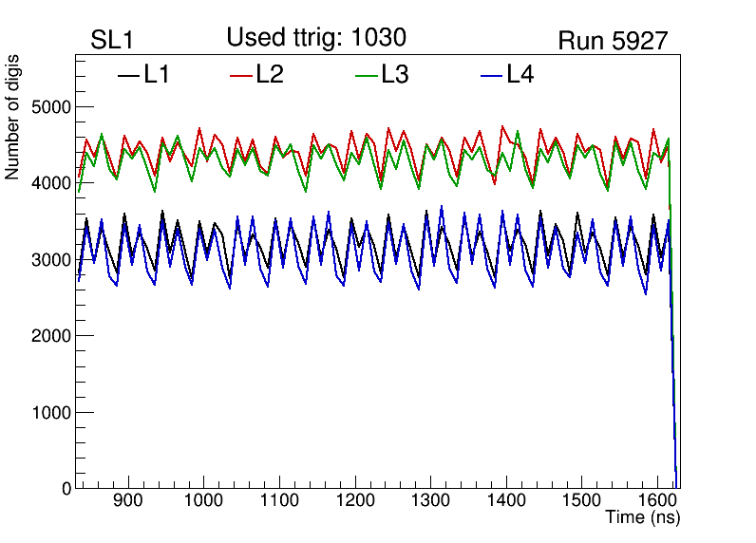Click the green L3 legend line sample
Image resolution: width=756 pixels, height=543 pixels.
tap(367, 76)
